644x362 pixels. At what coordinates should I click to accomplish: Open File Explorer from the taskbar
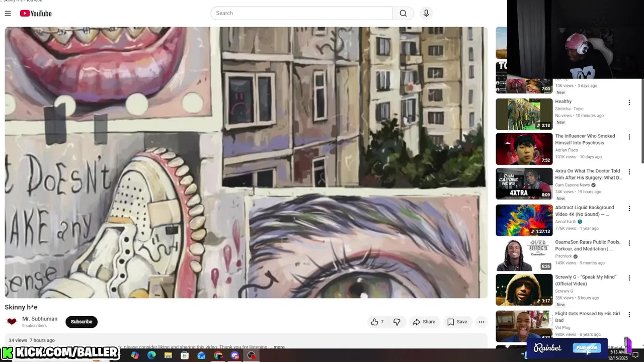point(168,355)
